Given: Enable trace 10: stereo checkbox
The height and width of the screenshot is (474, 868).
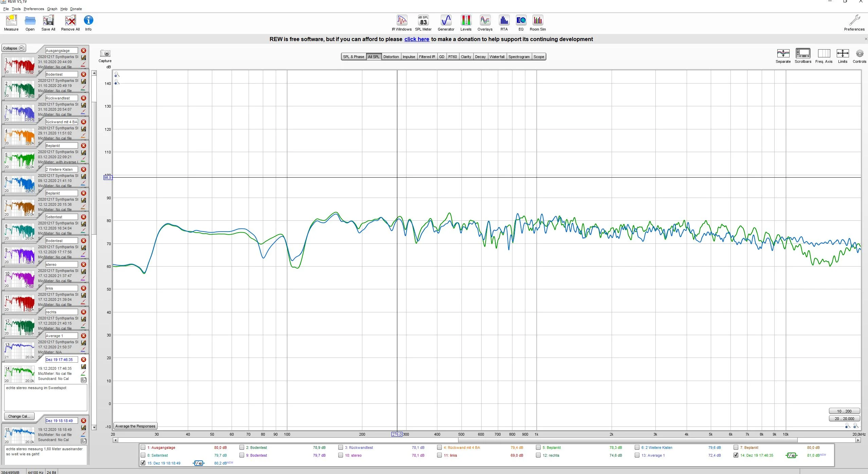Looking at the screenshot, I should (x=341, y=455).
